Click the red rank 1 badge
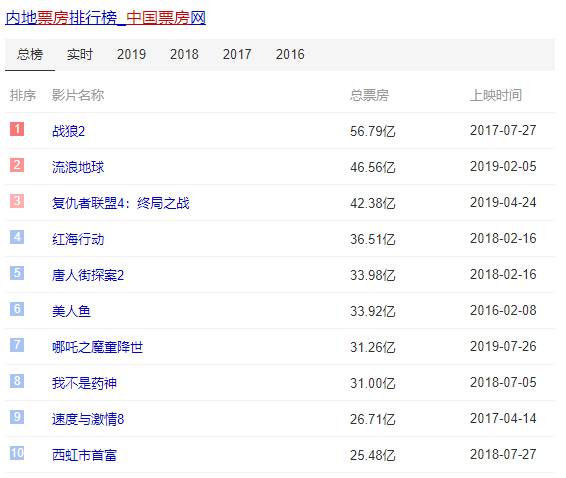This screenshot has height=478, width=566. [x=17, y=129]
